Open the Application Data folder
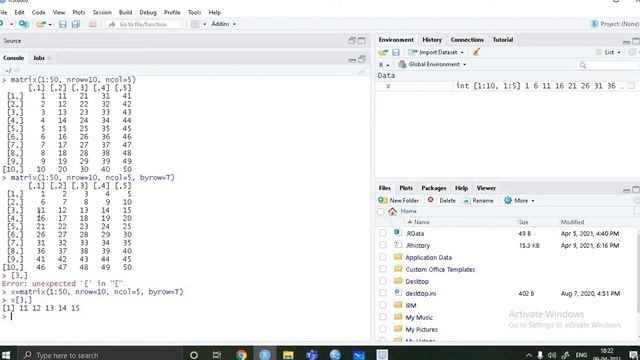640x360 pixels. pos(428,258)
